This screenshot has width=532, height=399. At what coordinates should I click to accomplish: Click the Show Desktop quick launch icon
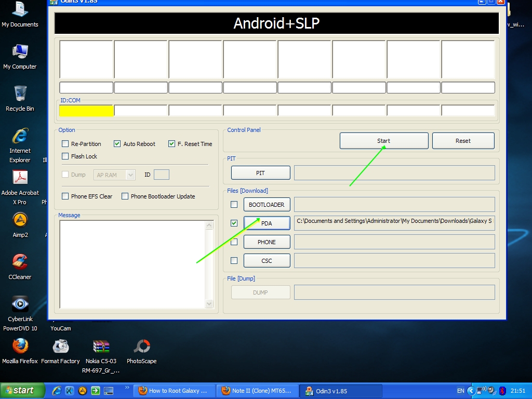pos(109,391)
